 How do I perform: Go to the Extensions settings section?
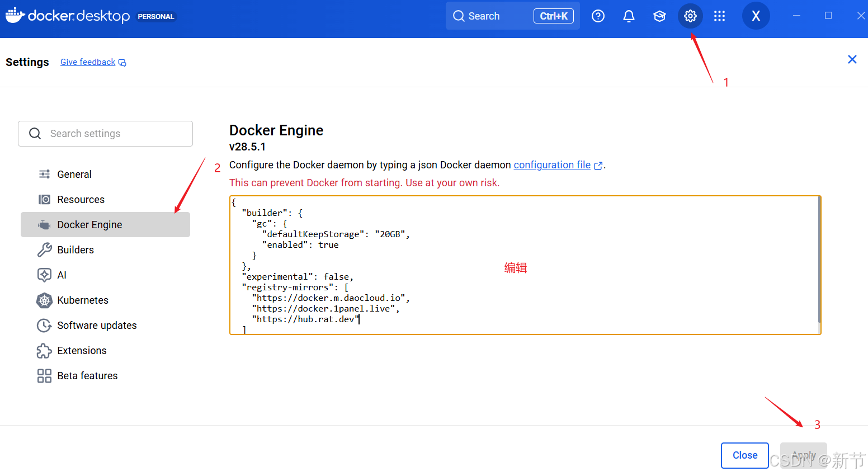105,351
